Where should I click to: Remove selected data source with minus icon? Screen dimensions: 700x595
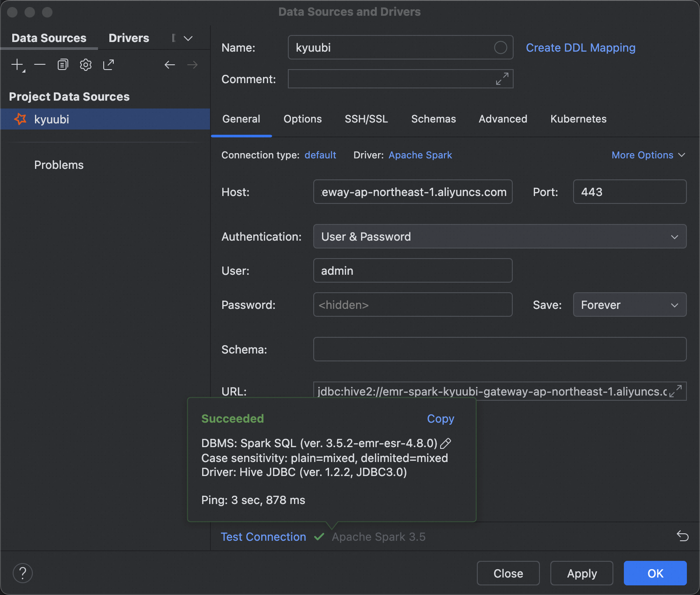click(40, 65)
